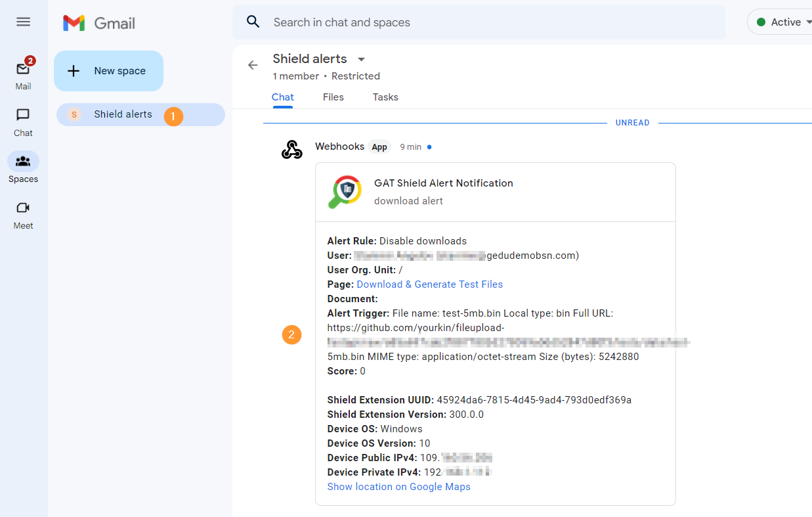The height and width of the screenshot is (517, 812).
Task: Click the Shield alerts header title
Action: 310,59
